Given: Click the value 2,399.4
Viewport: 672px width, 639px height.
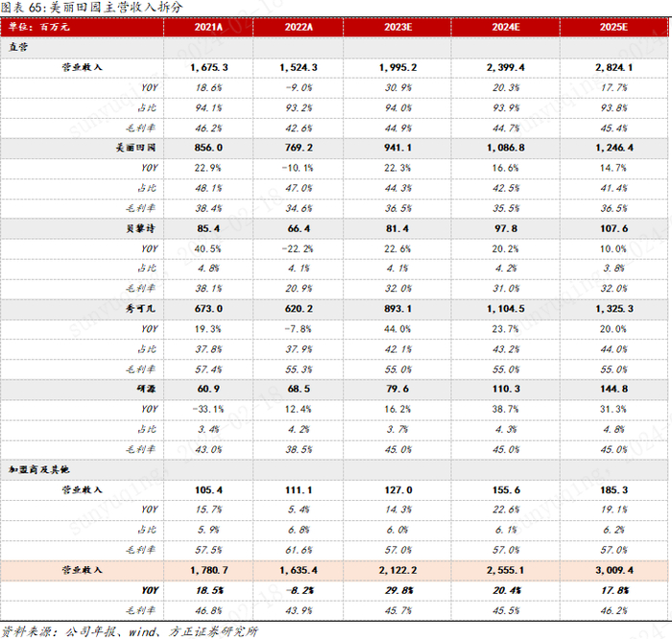Looking at the screenshot, I should [x=506, y=67].
